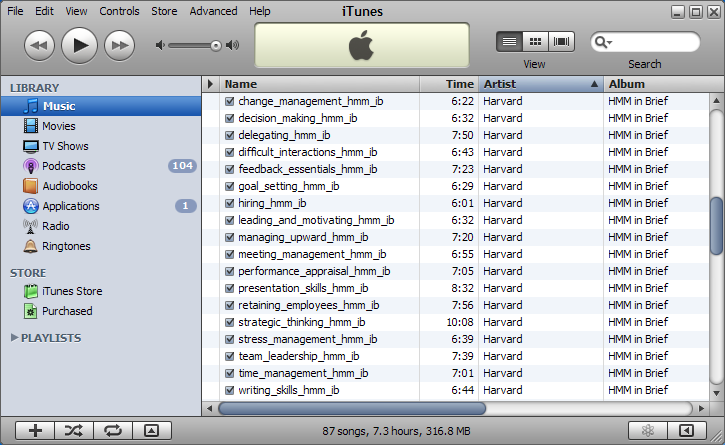Open Podcasts library
Screen dimensions: 725x445
point(101,166)
